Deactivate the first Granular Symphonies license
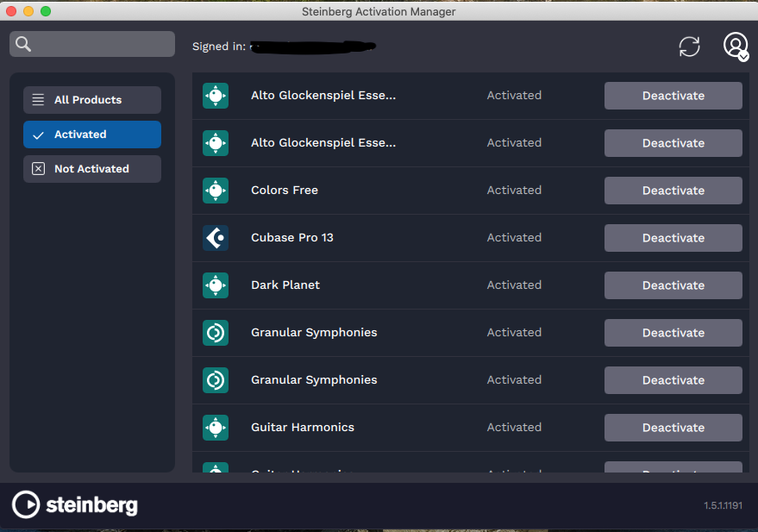 point(673,333)
